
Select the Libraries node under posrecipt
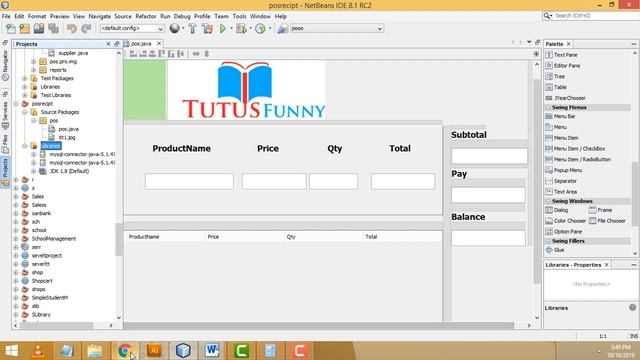coord(51,146)
